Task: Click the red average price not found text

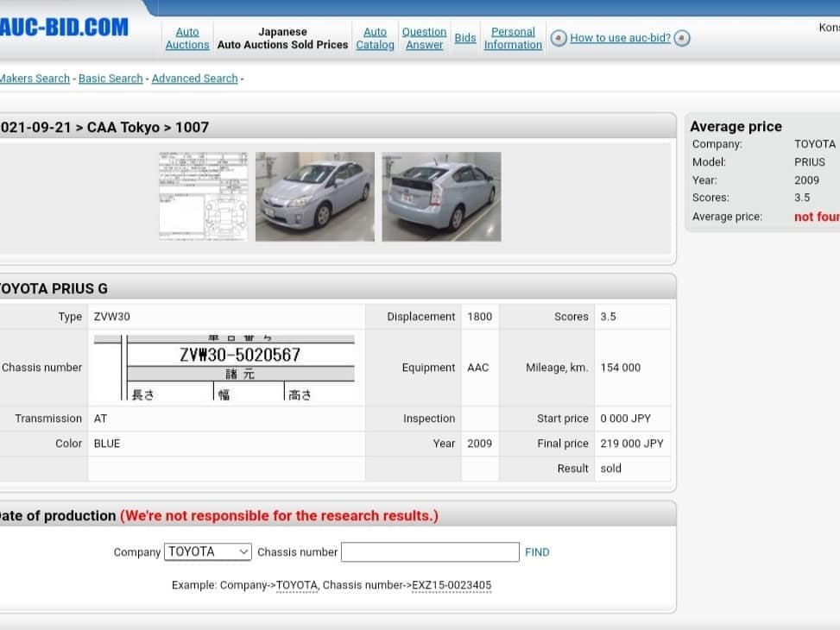Action: [817, 217]
